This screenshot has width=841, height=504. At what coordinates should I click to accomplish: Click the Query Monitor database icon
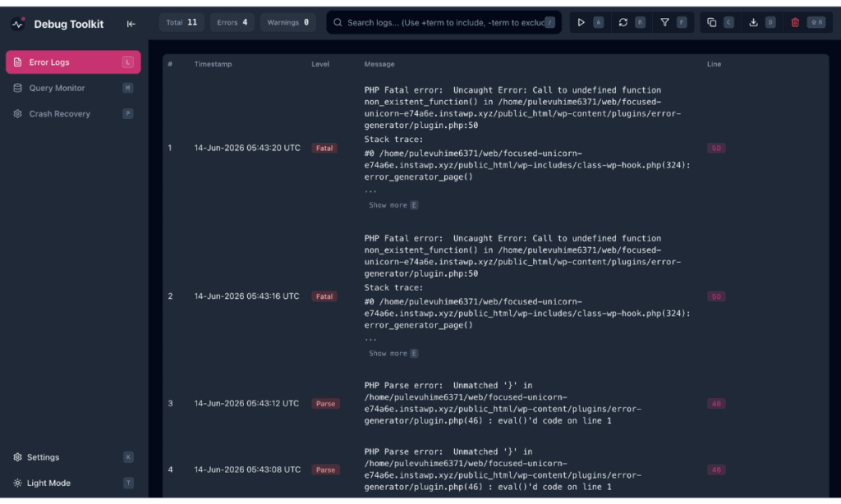pos(18,88)
